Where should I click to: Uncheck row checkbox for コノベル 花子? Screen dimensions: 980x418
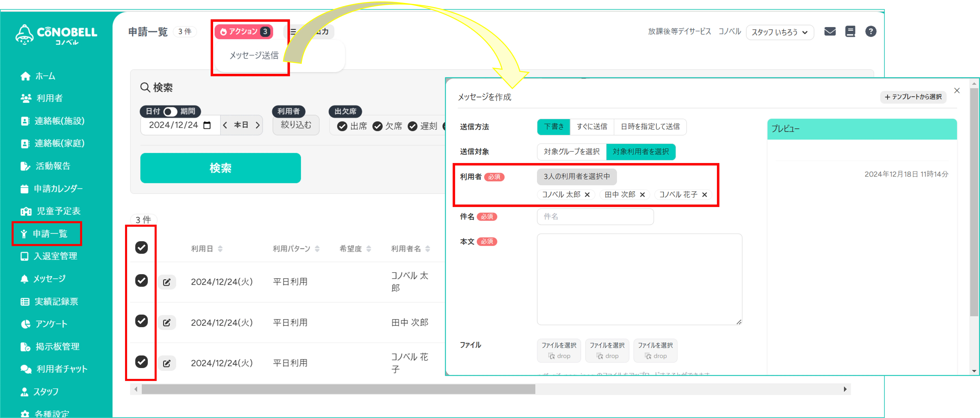(142, 362)
